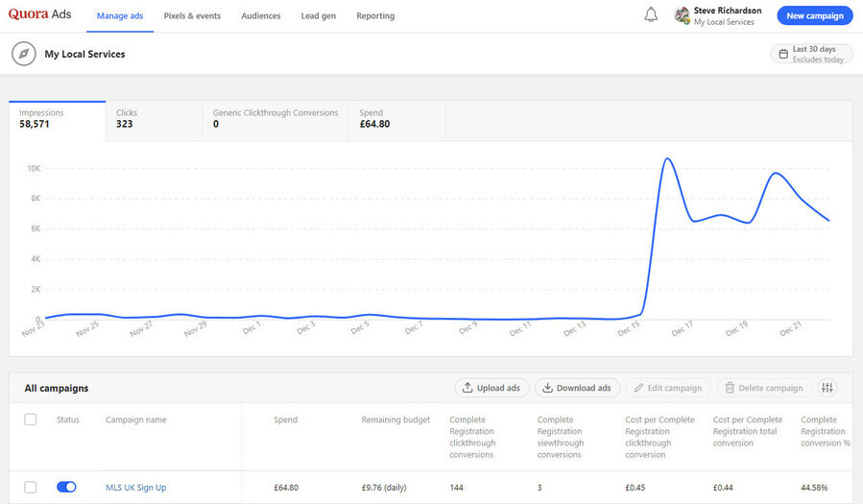This screenshot has height=504, width=863.
Task: Open the MLS UK Sign Up campaign link
Action: pos(135,488)
